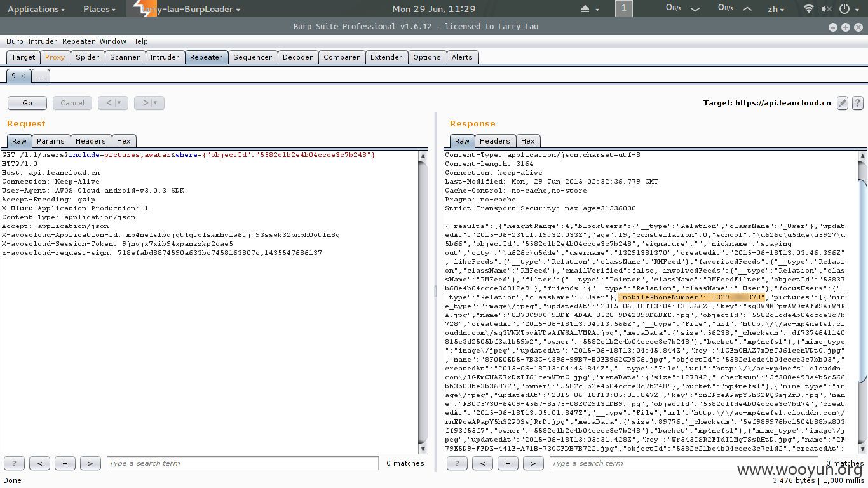
Task: Open the eject media icon in the top panel
Action: coord(585,9)
